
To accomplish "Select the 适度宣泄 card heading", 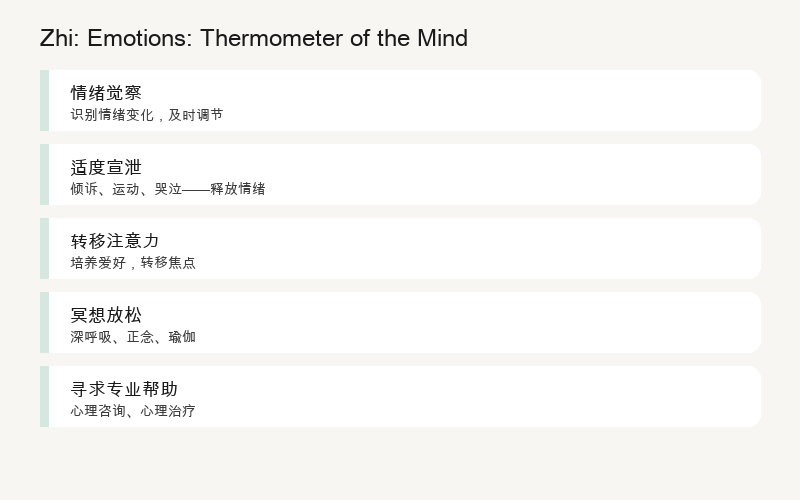I will (x=106, y=167).
